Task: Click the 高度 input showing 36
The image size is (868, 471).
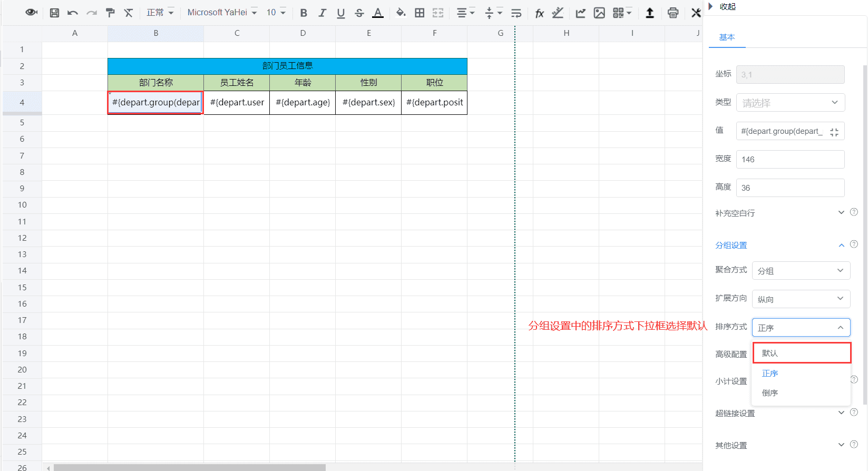Action: [791, 188]
